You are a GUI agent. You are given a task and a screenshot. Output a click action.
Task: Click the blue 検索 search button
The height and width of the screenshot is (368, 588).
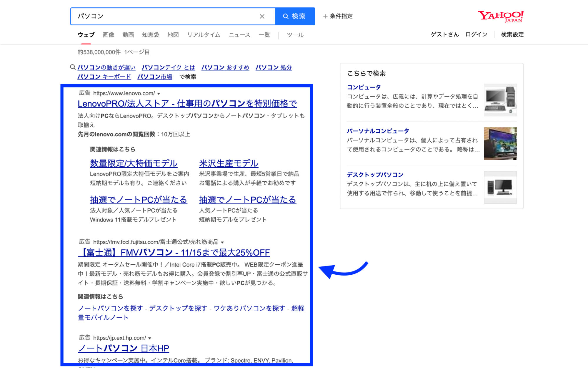(295, 16)
